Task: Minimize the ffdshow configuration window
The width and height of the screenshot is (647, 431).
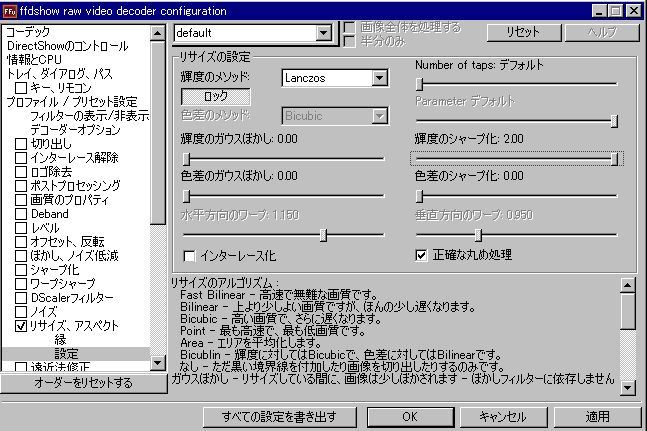Action: pos(600,11)
